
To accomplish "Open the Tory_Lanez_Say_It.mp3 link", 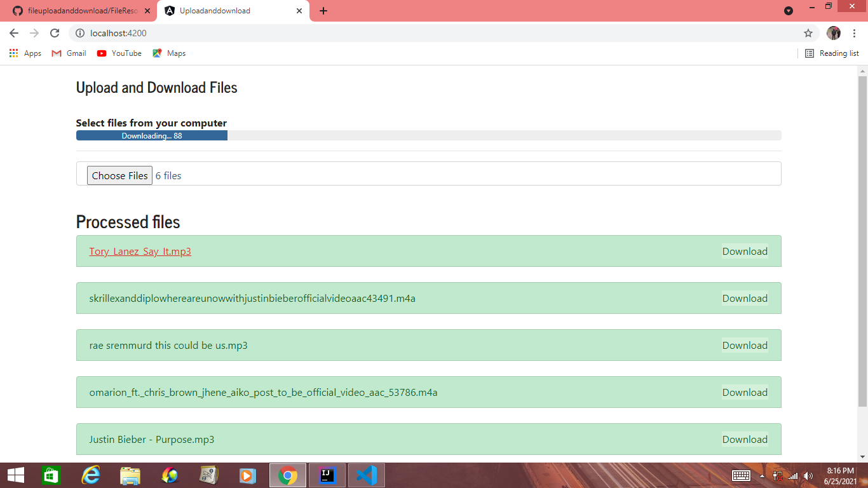I will coord(140,251).
